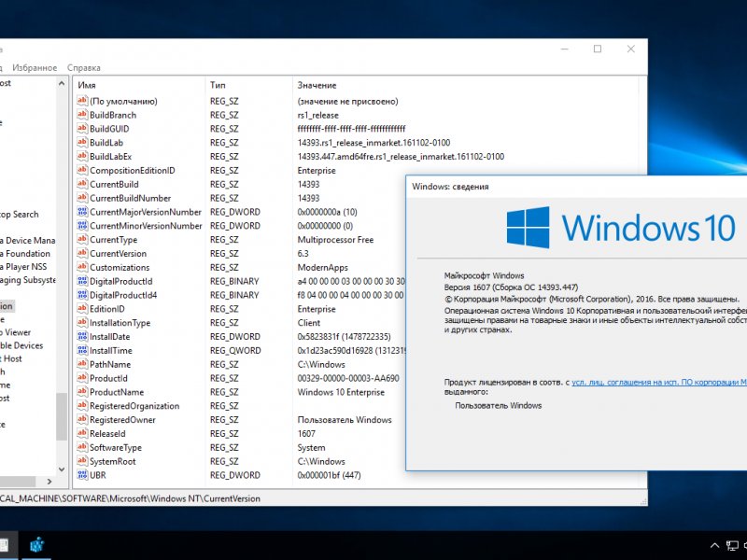Click the ModernApps value data
Image resolution: width=747 pixels, height=560 pixels.
[322, 267]
